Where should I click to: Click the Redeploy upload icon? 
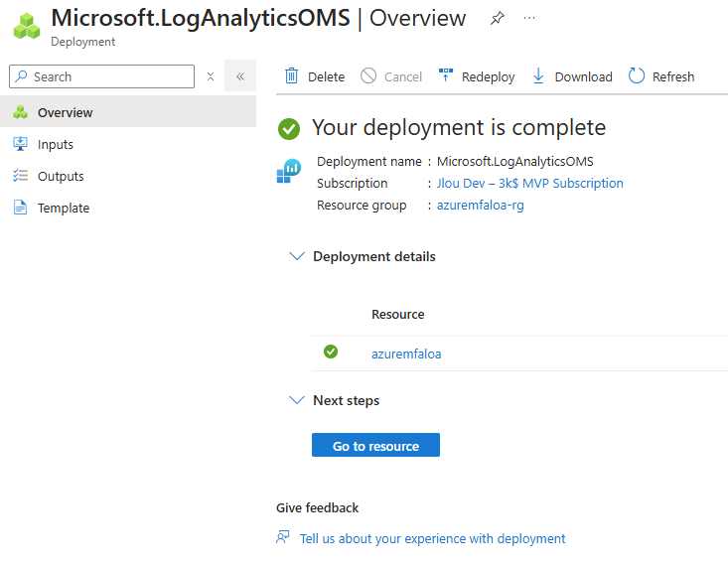click(446, 74)
